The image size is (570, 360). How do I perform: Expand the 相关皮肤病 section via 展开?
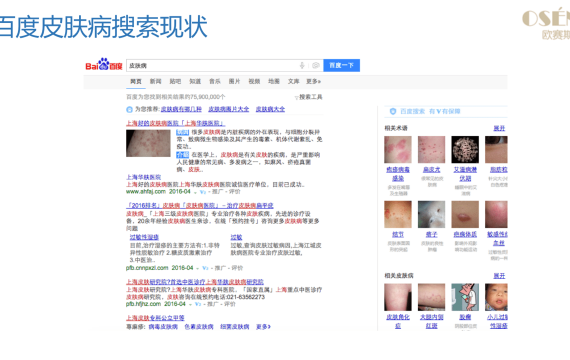tap(499, 276)
